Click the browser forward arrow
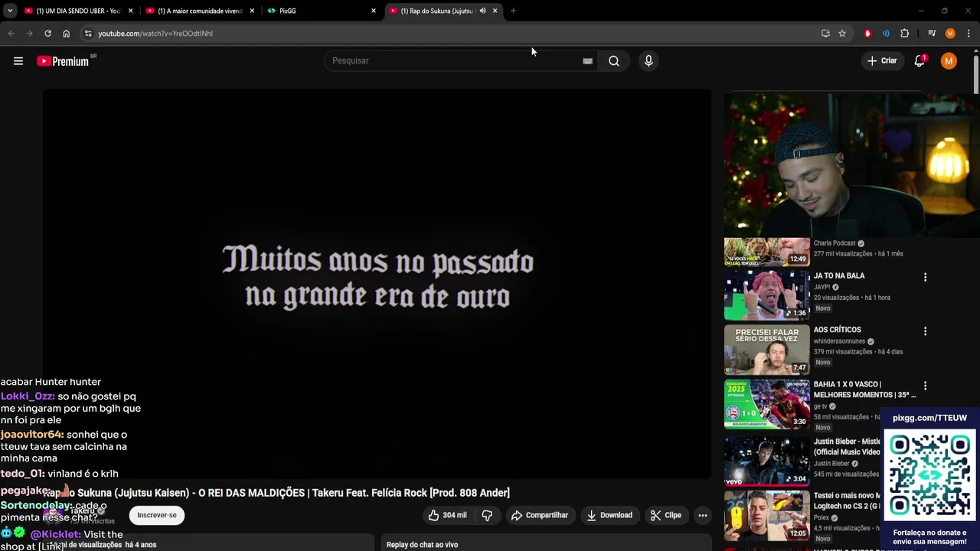980x551 pixels. [29, 34]
